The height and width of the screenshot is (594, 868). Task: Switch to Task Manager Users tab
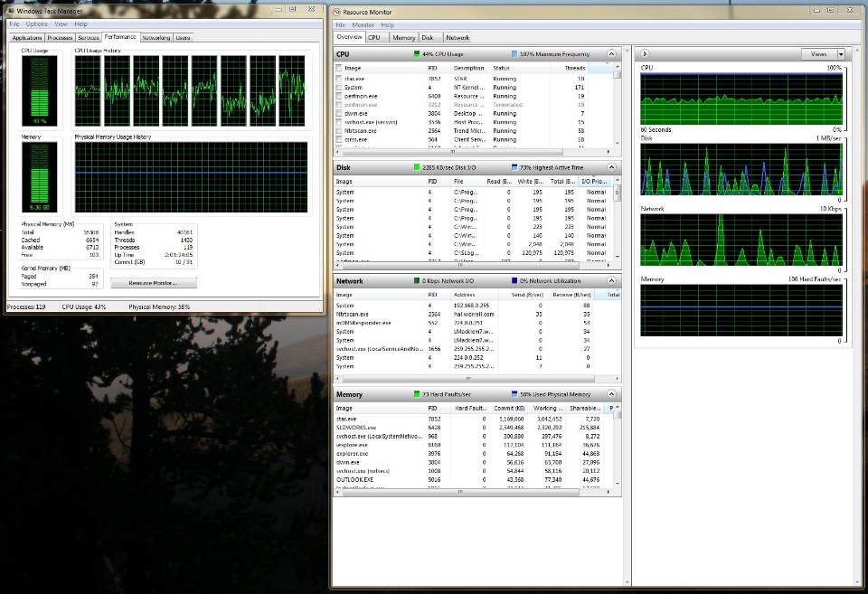pyautogui.click(x=184, y=38)
